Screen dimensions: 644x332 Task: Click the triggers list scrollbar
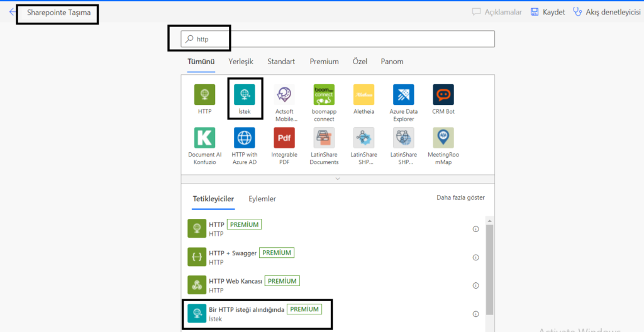(489, 270)
